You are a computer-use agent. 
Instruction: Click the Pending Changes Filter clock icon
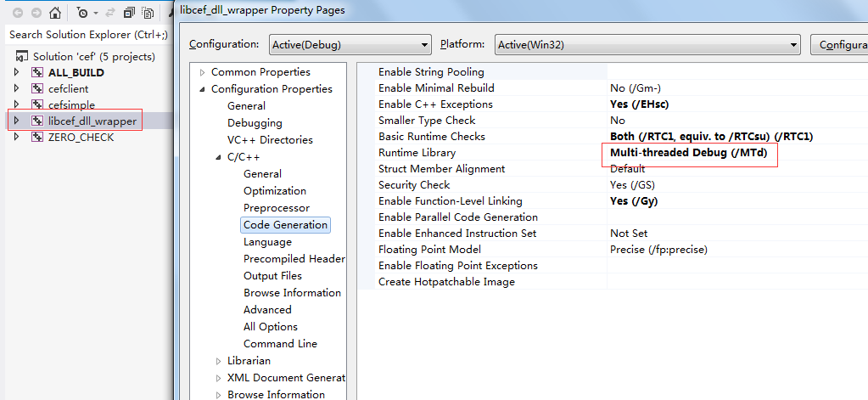coord(82,12)
